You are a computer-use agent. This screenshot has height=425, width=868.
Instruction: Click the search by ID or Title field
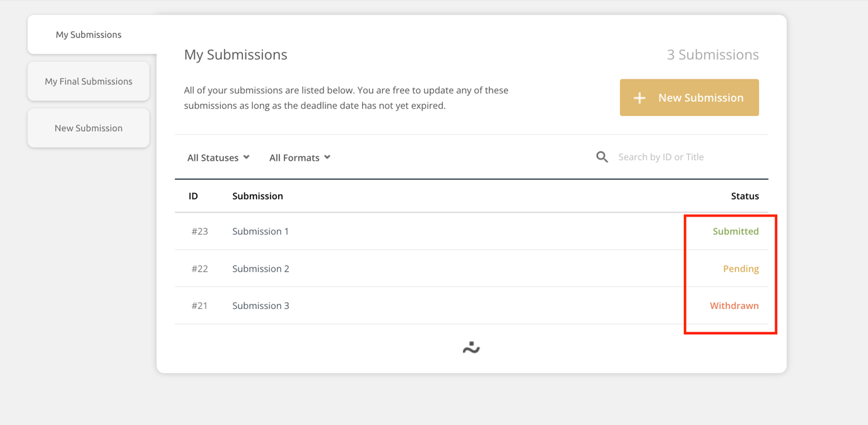click(661, 156)
